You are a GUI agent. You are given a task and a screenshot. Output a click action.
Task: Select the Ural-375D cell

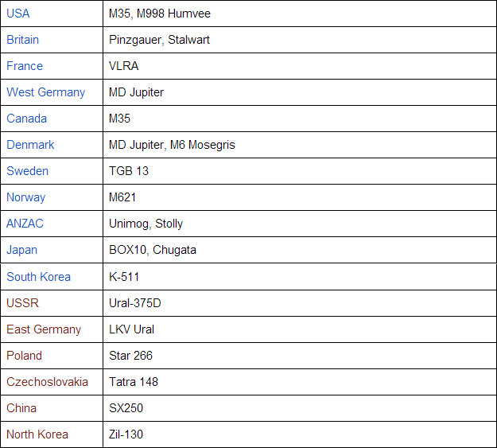[300, 303]
